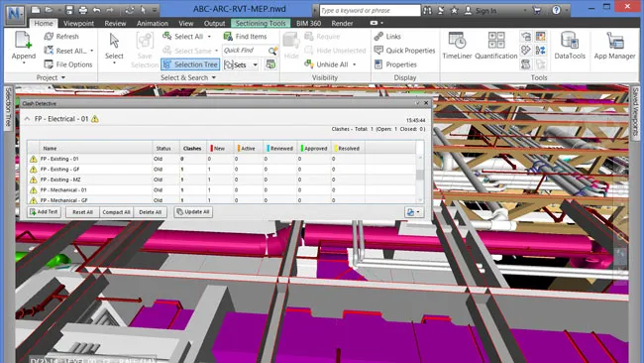Viewport: 644px width, 363px height.
Task: Click the binoculars search icon in title bar
Action: point(427,10)
